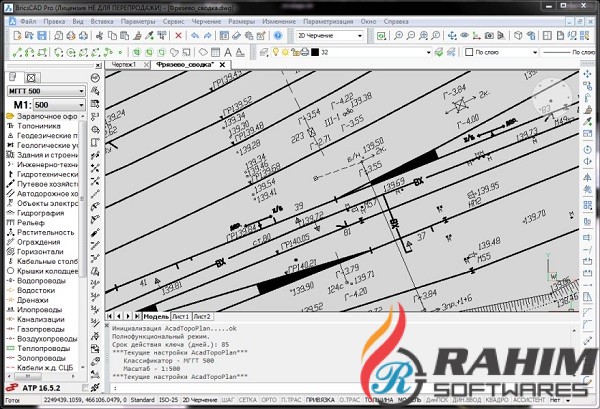The height and width of the screenshot is (409, 600).
Task: Click the Save (floppy disk) icon
Action: (42, 36)
